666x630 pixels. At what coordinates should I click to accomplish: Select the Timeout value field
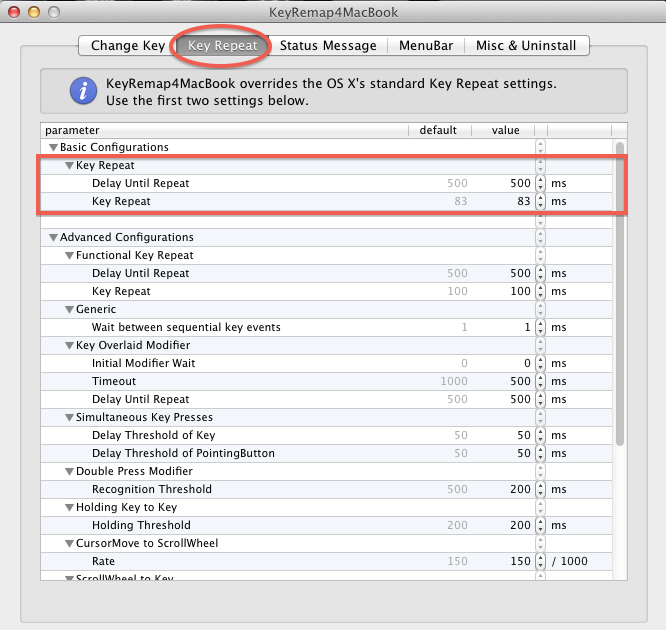point(520,381)
